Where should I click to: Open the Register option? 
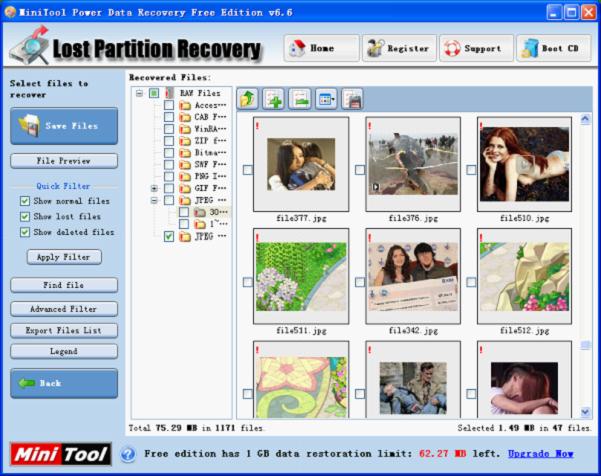(399, 48)
